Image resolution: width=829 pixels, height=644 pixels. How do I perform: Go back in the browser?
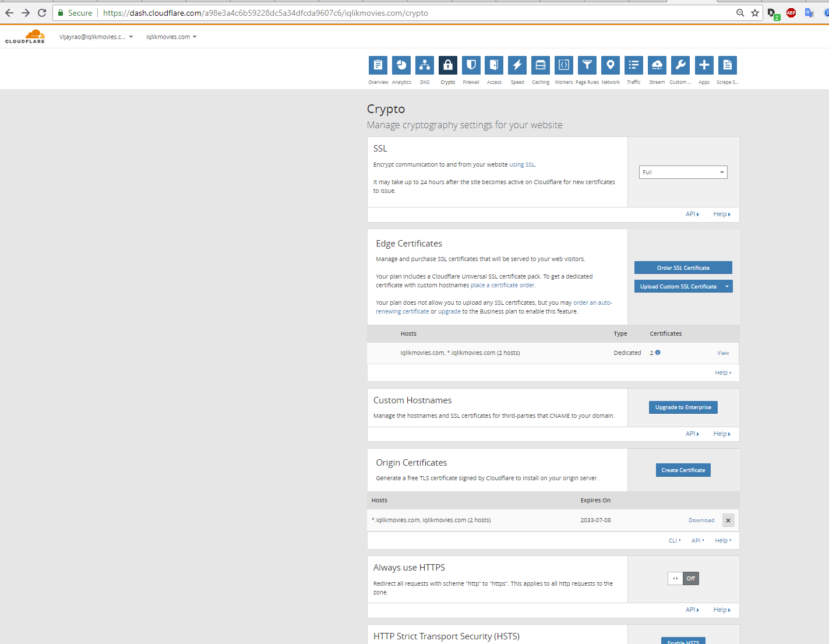point(9,13)
